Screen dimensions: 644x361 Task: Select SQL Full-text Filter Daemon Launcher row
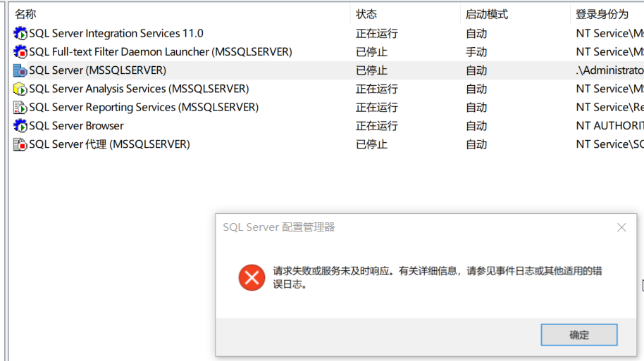point(161,51)
